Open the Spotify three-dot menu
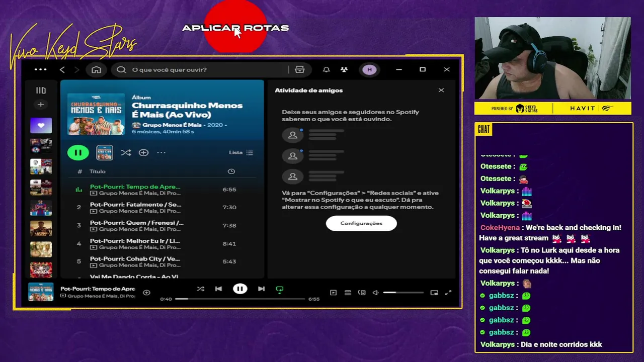The width and height of the screenshot is (644, 362). click(40, 69)
